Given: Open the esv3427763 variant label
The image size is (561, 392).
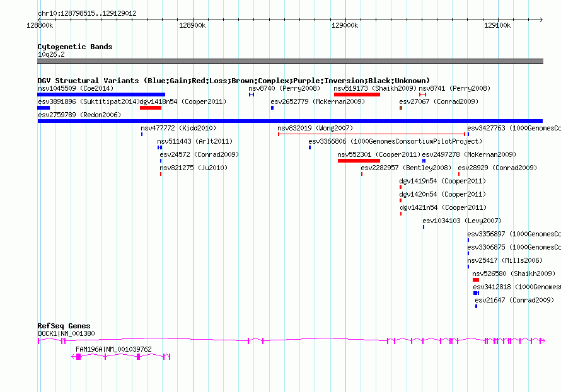Looking at the screenshot, I should [x=514, y=128].
